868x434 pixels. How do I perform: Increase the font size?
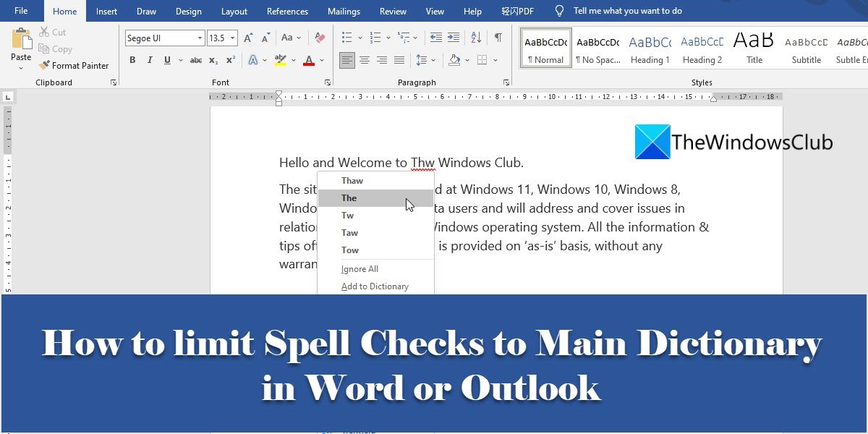[x=249, y=38]
